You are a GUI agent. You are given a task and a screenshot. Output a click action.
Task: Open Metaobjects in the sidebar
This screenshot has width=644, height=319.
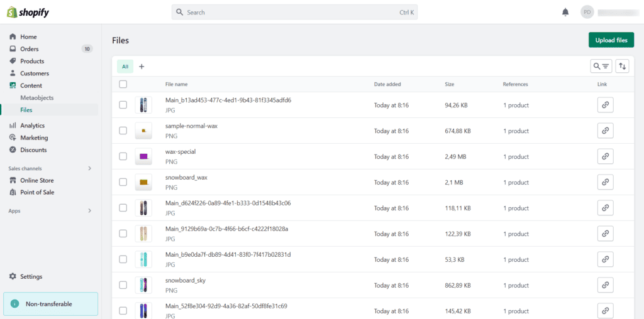pyautogui.click(x=37, y=98)
